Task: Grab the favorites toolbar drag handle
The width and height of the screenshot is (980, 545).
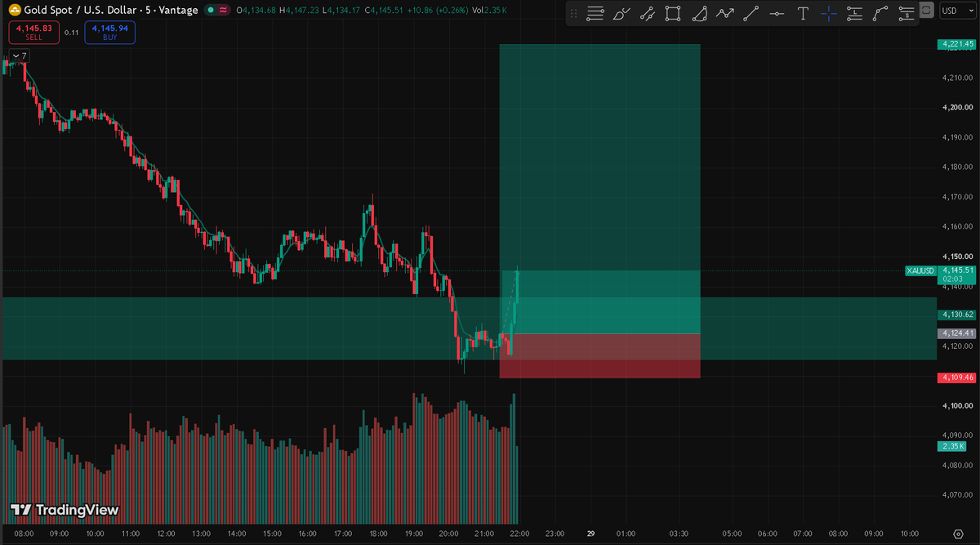Action: pos(573,13)
